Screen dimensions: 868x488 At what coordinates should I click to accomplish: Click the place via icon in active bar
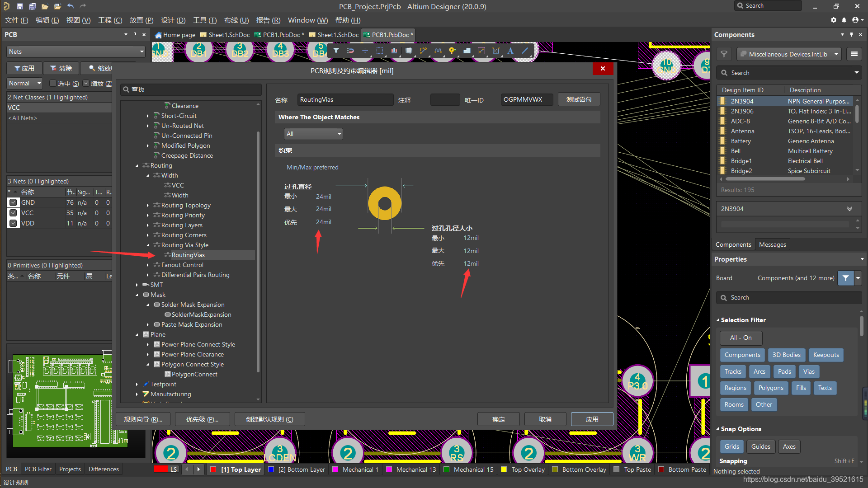click(x=452, y=51)
